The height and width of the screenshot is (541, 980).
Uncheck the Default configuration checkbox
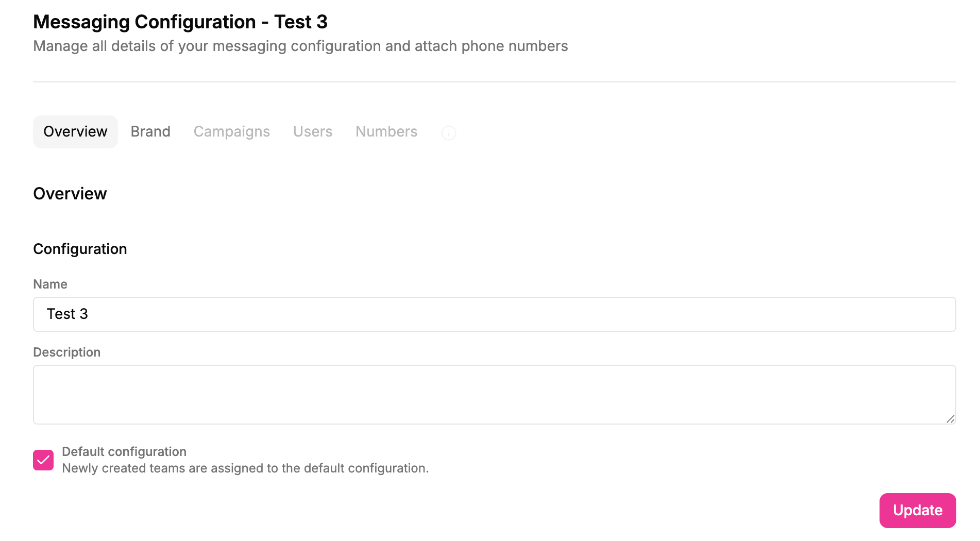point(43,460)
